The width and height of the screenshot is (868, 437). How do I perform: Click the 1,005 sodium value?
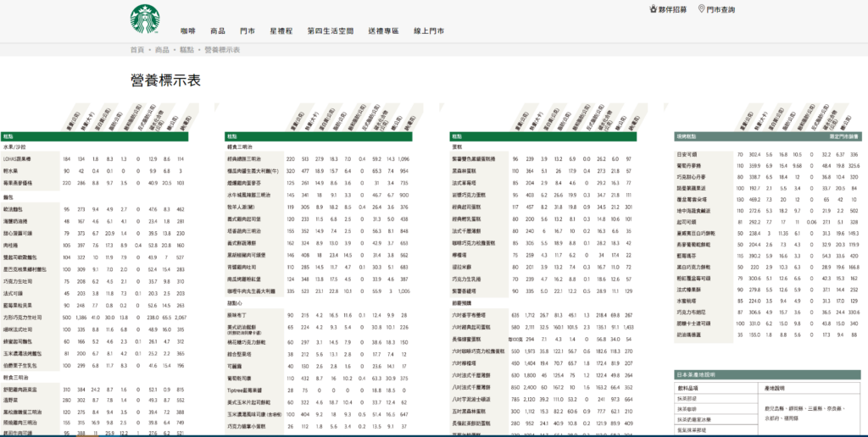403,290
